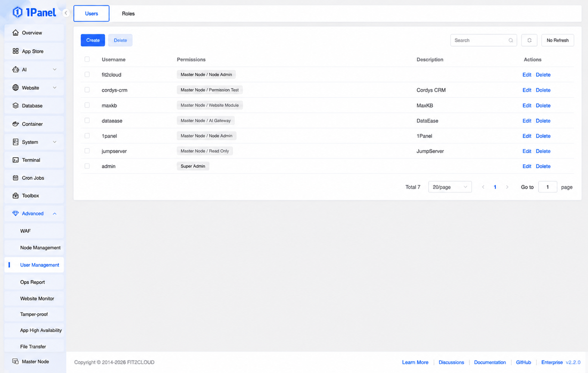Click the search magnifier icon
This screenshot has height=373, width=588.
click(x=511, y=40)
